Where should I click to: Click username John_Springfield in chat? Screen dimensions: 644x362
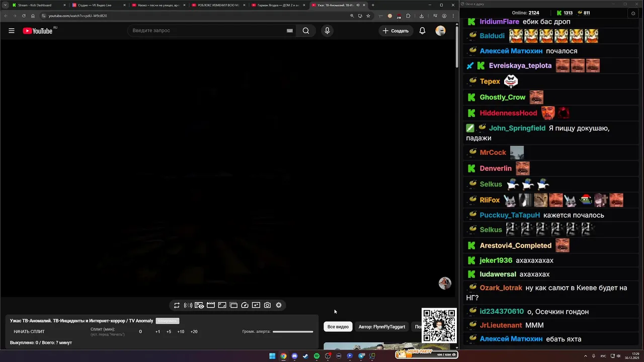[517, 128]
